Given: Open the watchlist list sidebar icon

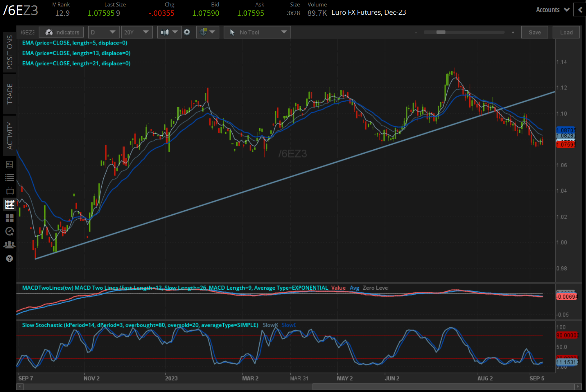Looking at the screenshot, I should coord(10,177).
